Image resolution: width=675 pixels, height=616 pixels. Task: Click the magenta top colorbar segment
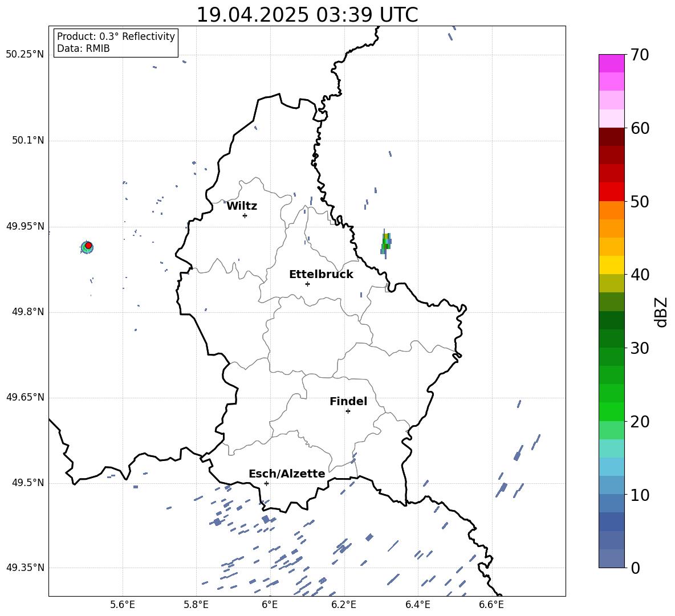click(x=611, y=63)
